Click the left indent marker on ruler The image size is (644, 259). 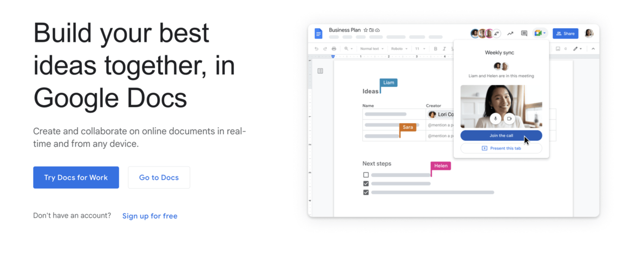tap(333, 57)
